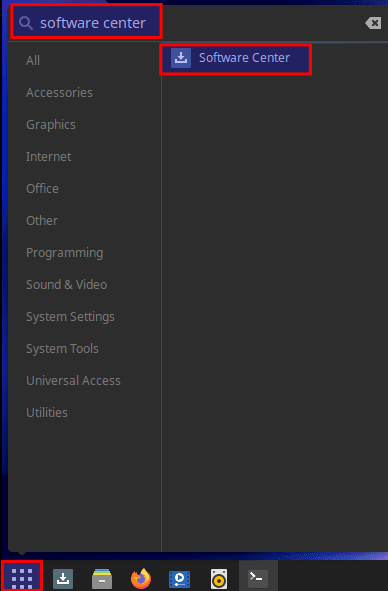This screenshot has height=591, width=388.
Task: Open the video player taskbar icon
Action: coord(179,579)
